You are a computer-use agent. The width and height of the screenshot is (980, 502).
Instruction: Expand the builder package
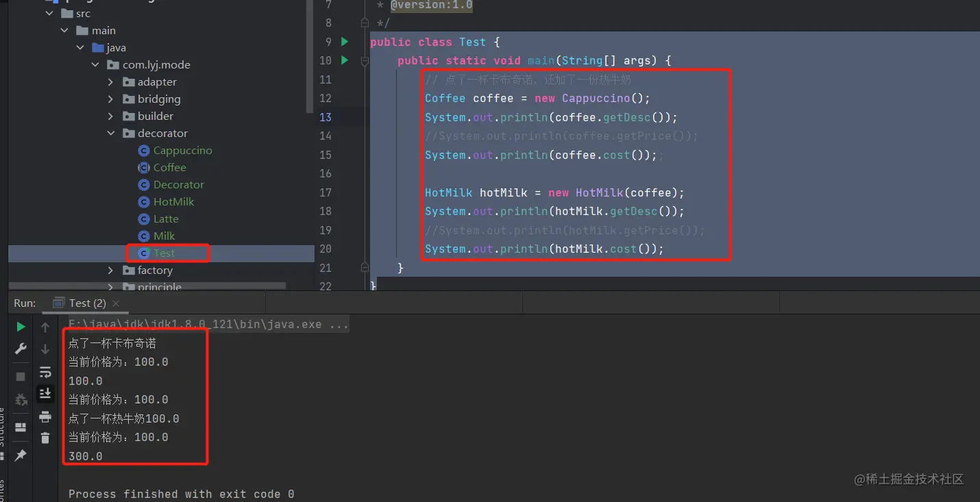[111, 116]
